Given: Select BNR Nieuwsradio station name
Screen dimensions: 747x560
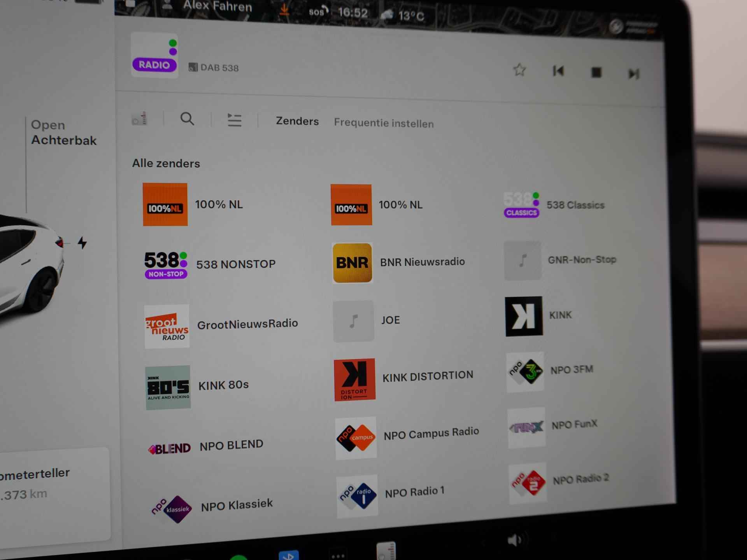Looking at the screenshot, I should tap(423, 262).
